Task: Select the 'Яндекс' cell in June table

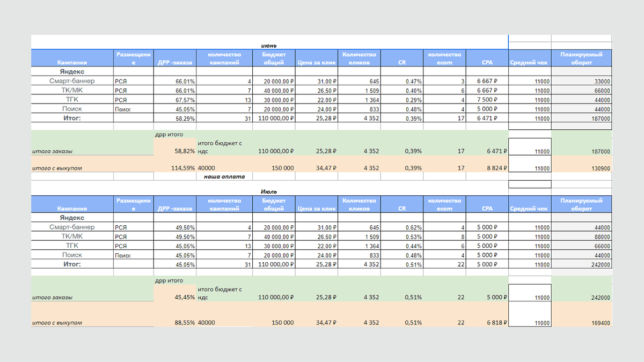Action: (x=72, y=71)
